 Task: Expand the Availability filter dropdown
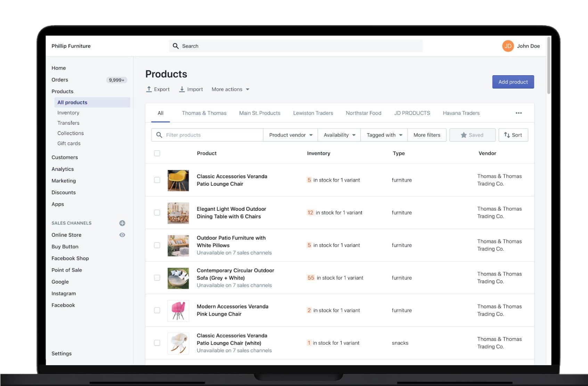pos(339,135)
